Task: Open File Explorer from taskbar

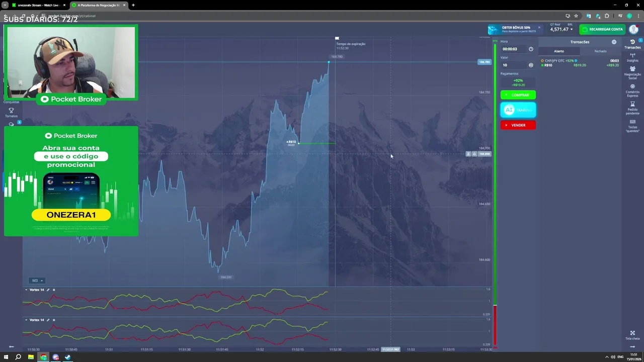Action: coord(31,357)
